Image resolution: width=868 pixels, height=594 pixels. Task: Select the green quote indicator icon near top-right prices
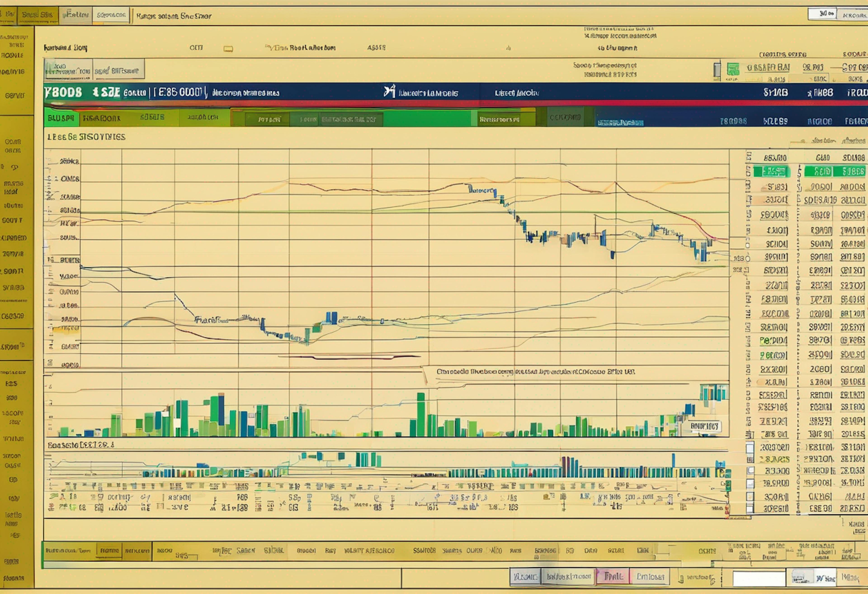[x=733, y=69]
